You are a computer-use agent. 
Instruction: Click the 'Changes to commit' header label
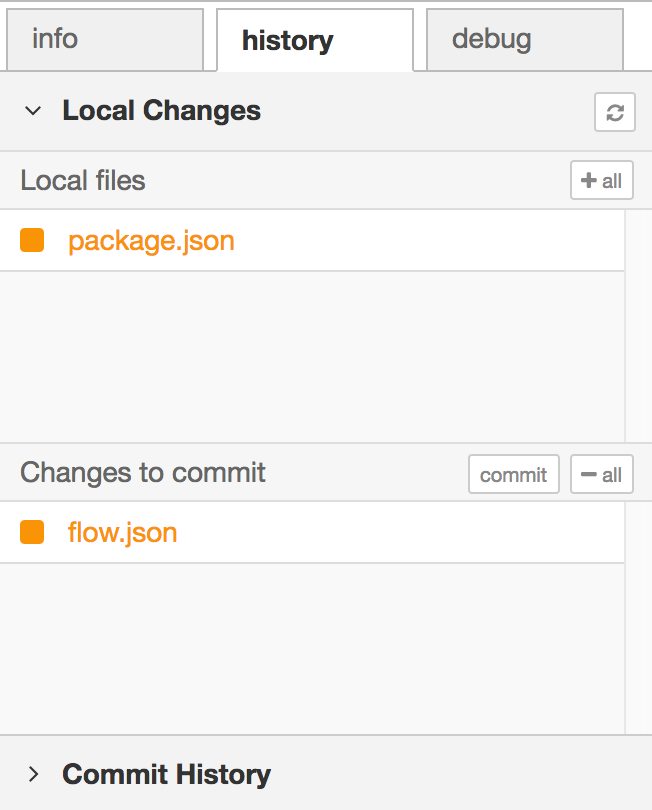pyautogui.click(x=143, y=473)
